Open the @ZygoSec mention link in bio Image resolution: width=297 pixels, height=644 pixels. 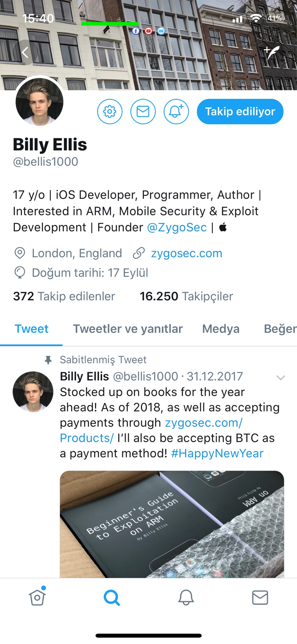click(x=177, y=227)
